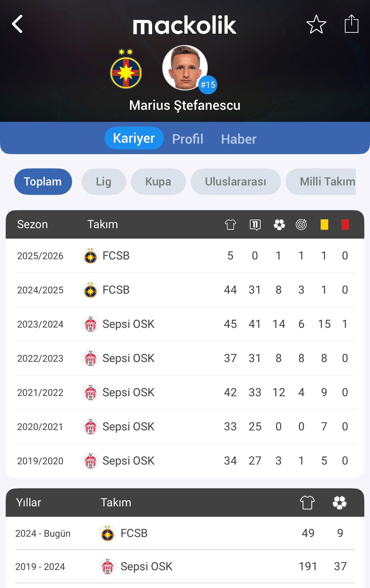Select the Kariyer tab
The image size is (370, 588).
134,138
